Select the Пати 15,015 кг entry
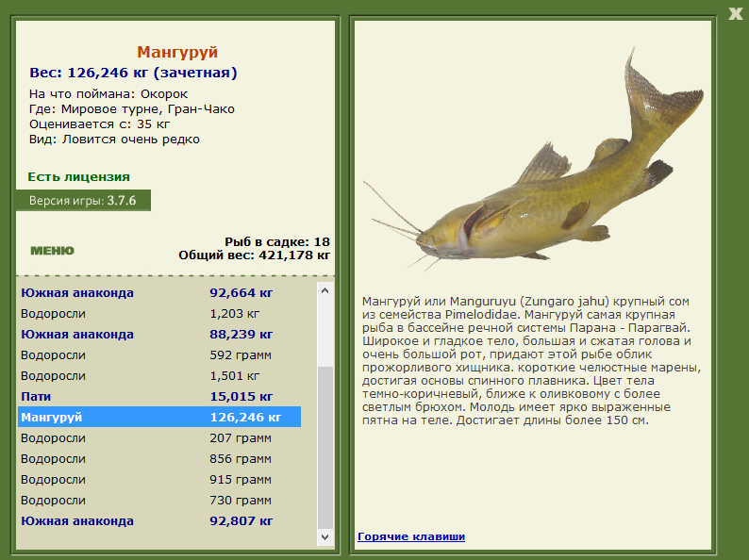The width and height of the screenshot is (749, 560). pyautogui.click(x=159, y=396)
